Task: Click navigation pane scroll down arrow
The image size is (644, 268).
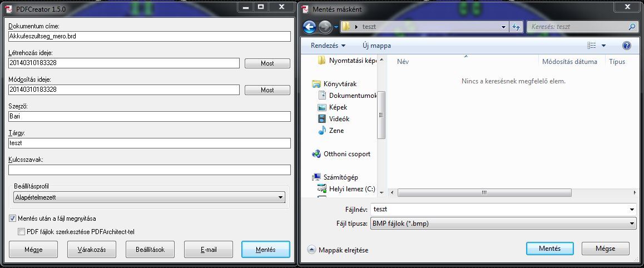Action: click(382, 192)
